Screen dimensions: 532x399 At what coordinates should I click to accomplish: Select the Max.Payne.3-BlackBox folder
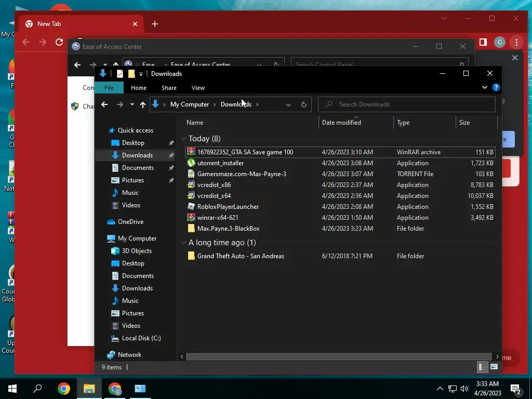pos(229,229)
